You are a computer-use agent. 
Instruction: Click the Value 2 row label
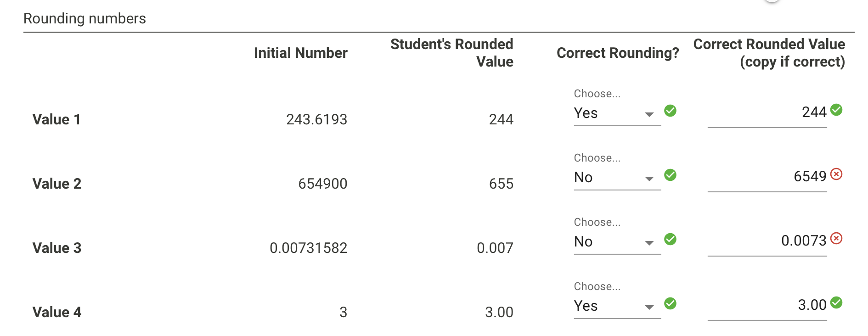click(x=57, y=184)
